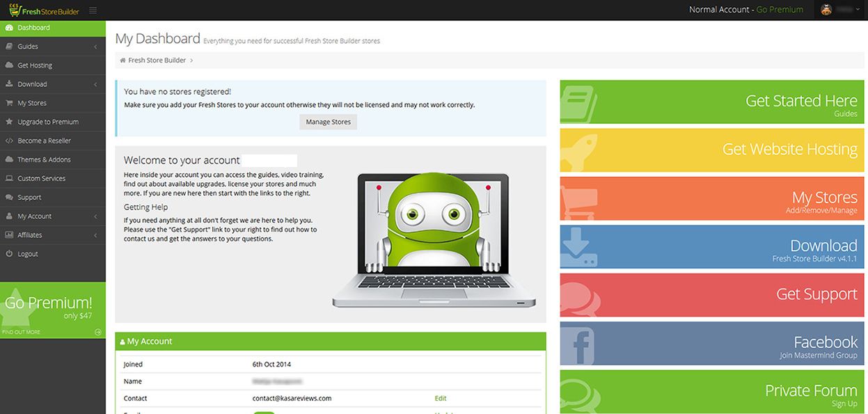Click the Upgrade to Premium star icon
868x414 pixels.
(9, 122)
